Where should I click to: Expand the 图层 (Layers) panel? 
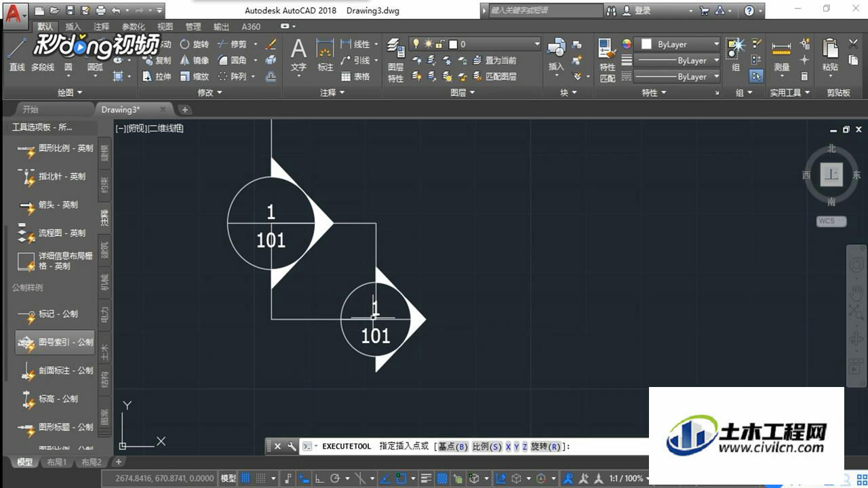(x=462, y=92)
